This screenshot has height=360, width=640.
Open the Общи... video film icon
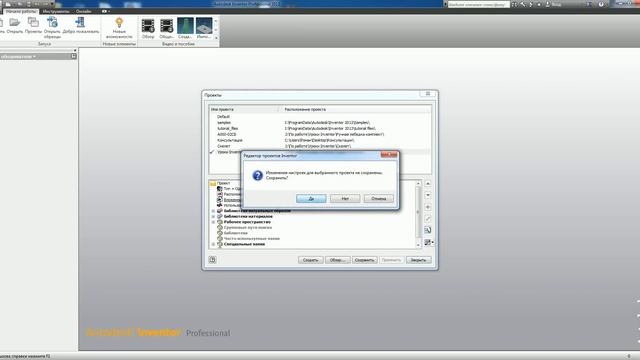click(167, 26)
